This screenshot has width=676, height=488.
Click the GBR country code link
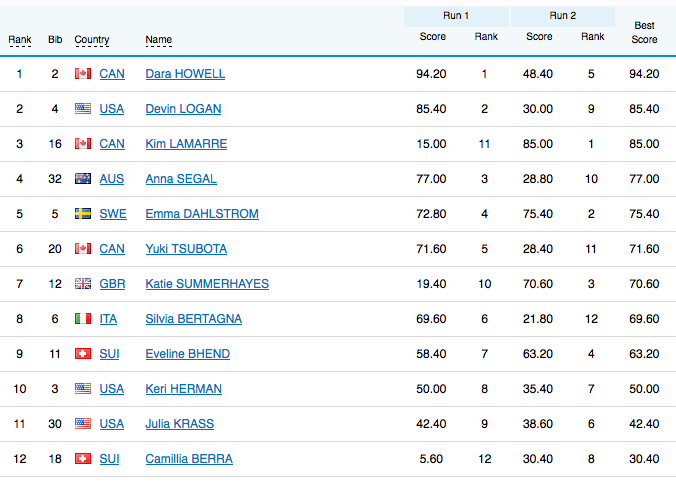(112, 284)
